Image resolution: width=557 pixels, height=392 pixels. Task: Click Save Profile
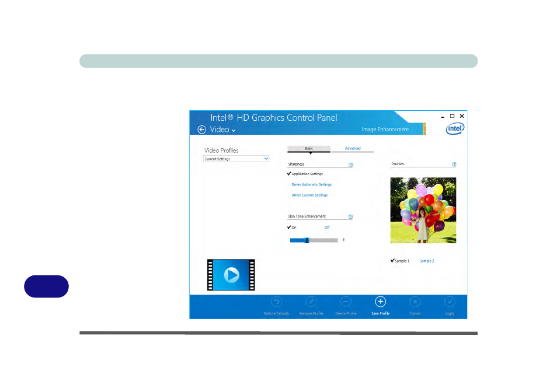(381, 306)
